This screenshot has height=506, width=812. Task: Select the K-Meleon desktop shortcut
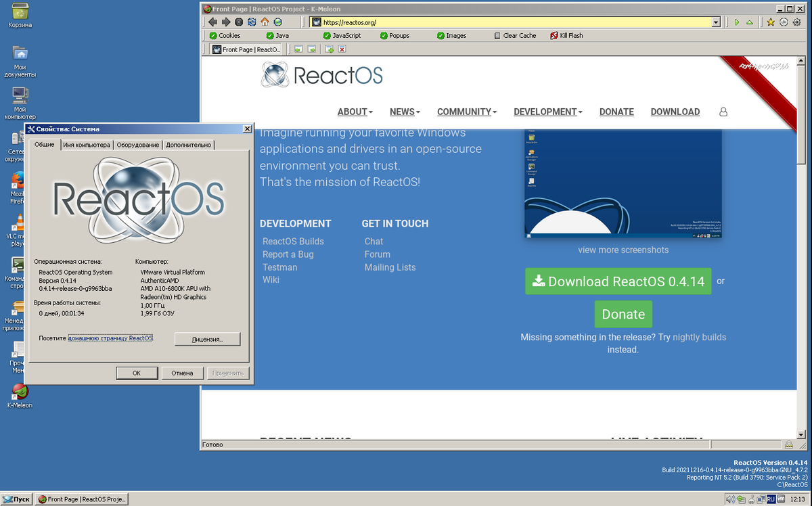20,396
